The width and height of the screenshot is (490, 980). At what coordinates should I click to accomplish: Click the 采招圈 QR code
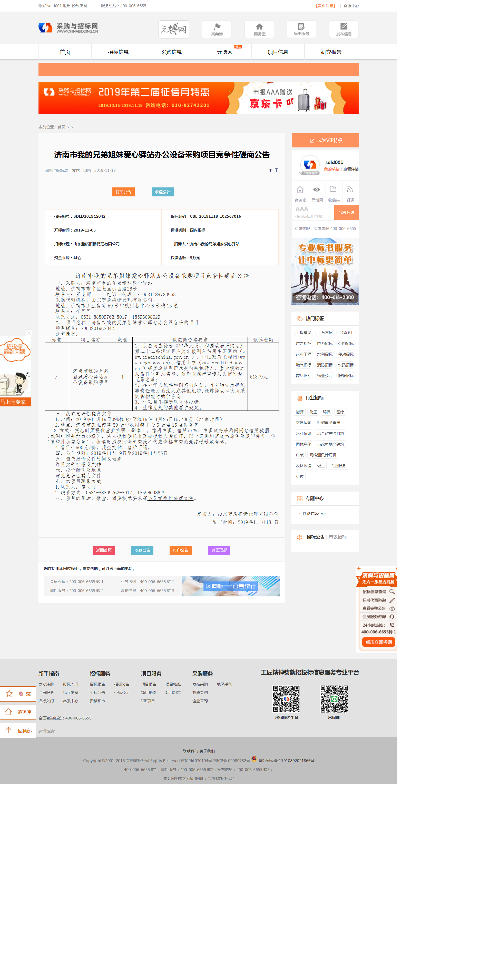[334, 699]
